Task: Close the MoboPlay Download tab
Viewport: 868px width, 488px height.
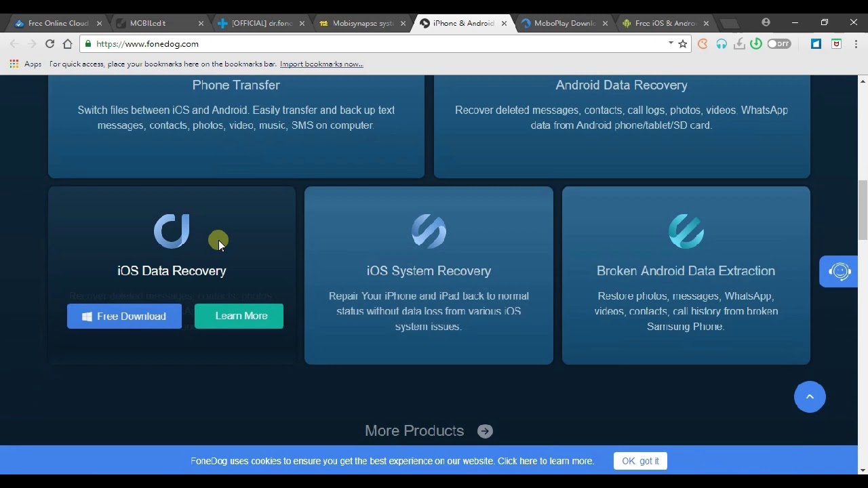Action: [x=605, y=23]
